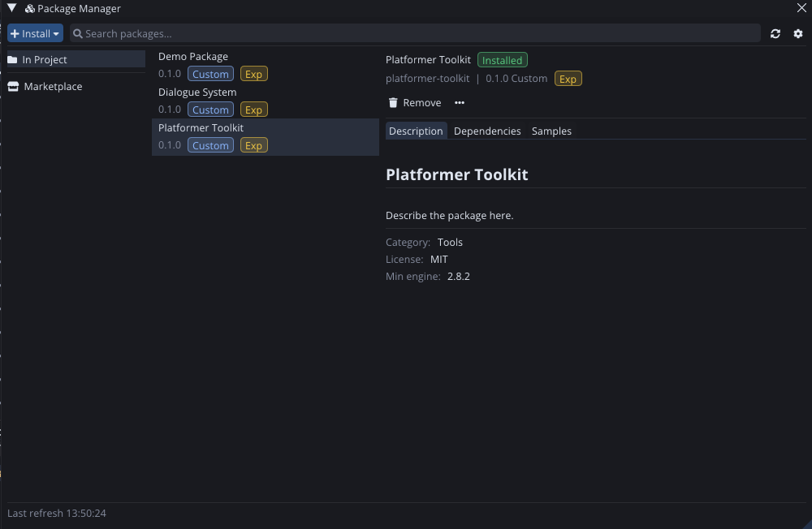812x529 pixels.
Task: Select the Marketplace category
Action: click(76, 87)
